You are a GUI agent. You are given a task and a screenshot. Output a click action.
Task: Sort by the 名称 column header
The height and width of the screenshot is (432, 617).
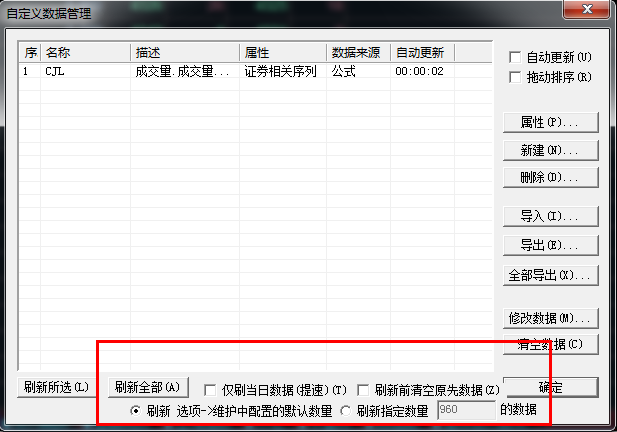pos(85,53)
